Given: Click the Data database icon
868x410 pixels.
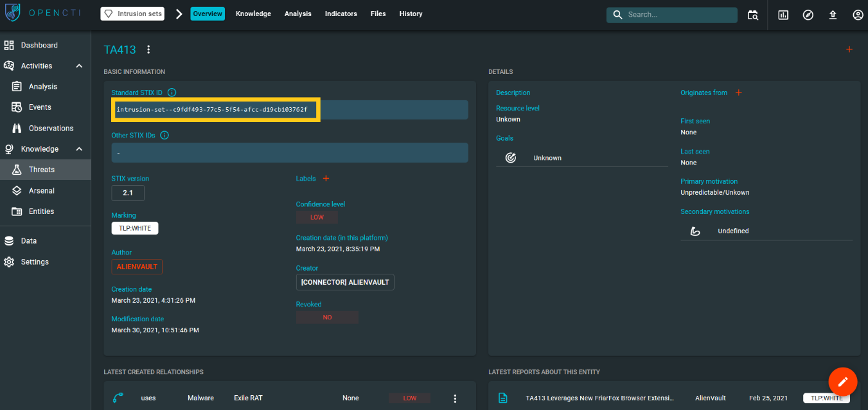Looking at the screenshot, I should click(9, 240).
